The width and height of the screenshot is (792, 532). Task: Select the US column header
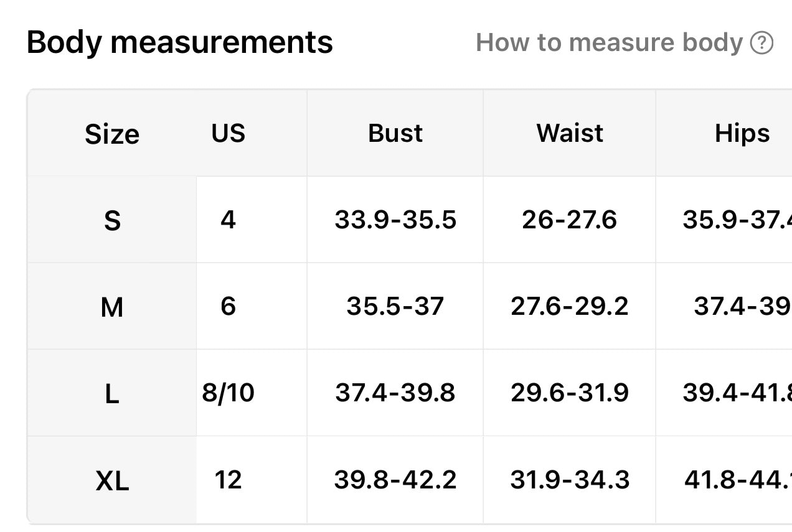tap(229, 133)
